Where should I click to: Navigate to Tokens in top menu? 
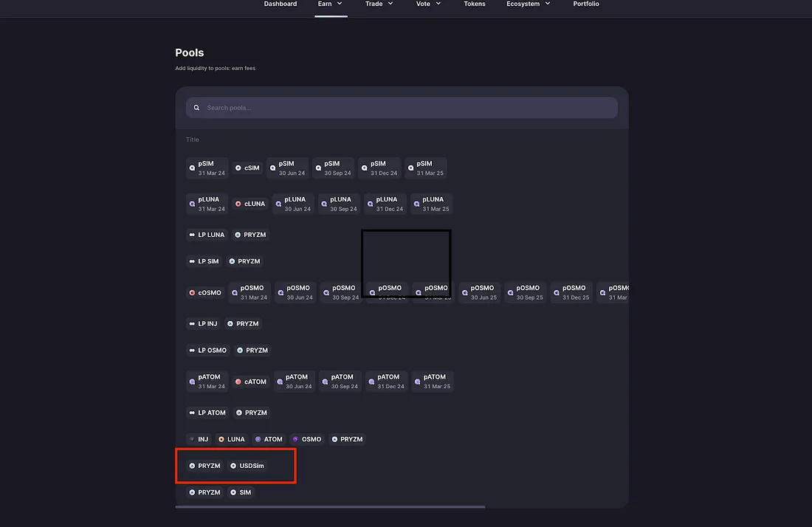[x=475, y=4]
